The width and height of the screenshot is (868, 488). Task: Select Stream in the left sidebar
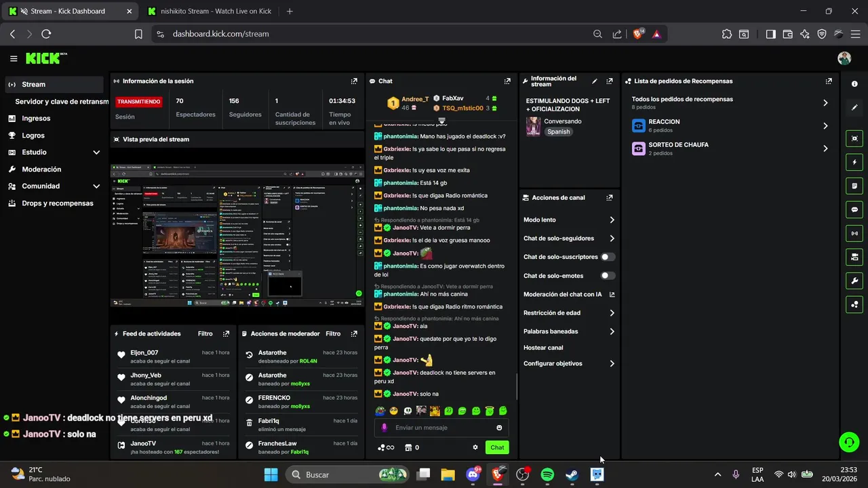[54, 85]
